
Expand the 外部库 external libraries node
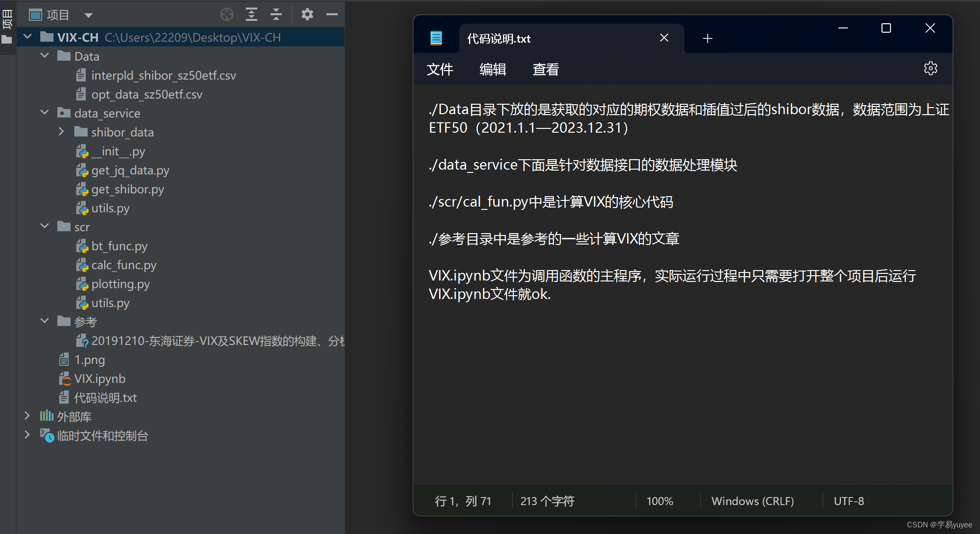pos(27,416)
